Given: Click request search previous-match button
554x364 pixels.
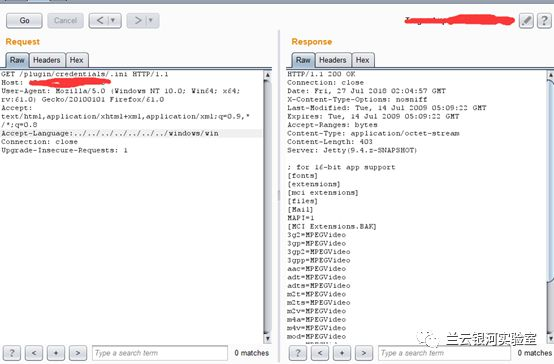Looking at the screenshot, I should 34,353.
